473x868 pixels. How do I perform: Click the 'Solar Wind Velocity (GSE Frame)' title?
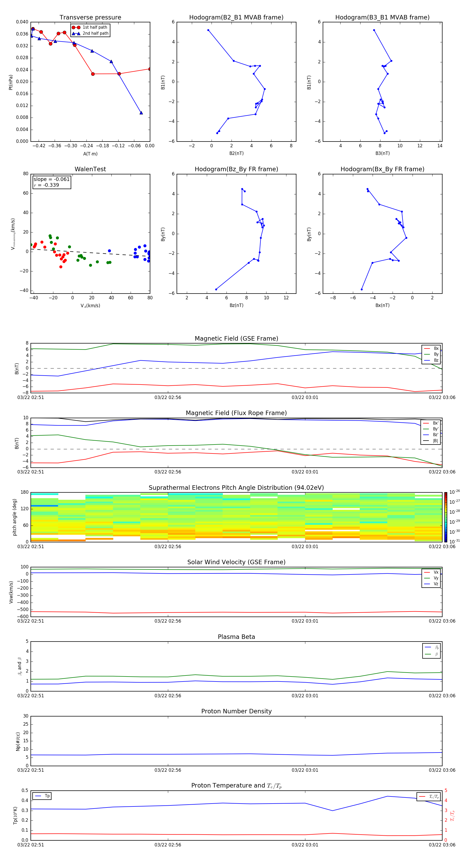click(236, 562)
